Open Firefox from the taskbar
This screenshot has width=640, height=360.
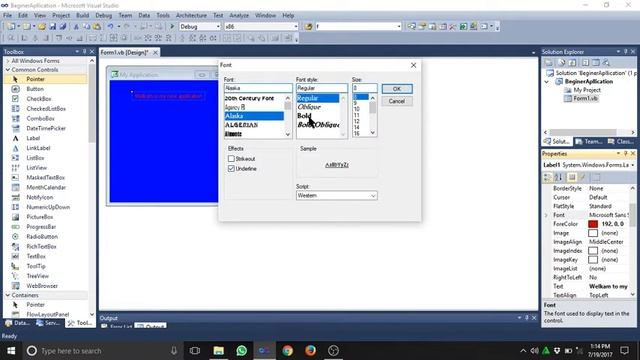tap(310, 351)
